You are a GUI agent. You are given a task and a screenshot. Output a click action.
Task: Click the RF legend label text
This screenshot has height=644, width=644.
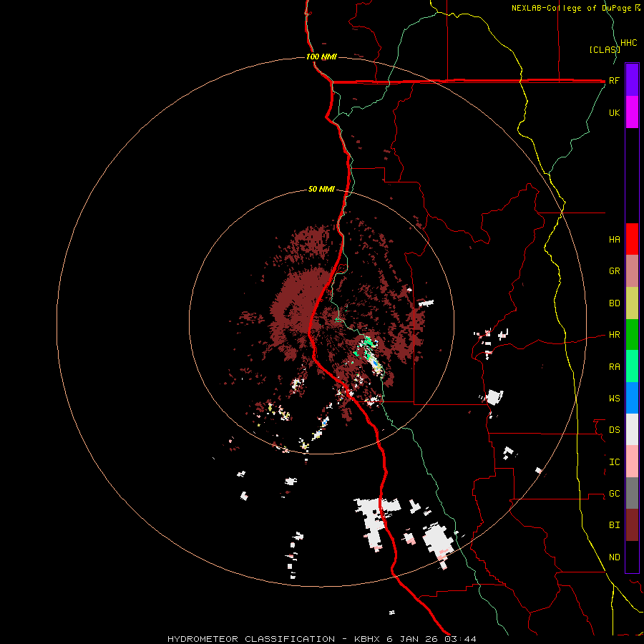tap(614, 80)
